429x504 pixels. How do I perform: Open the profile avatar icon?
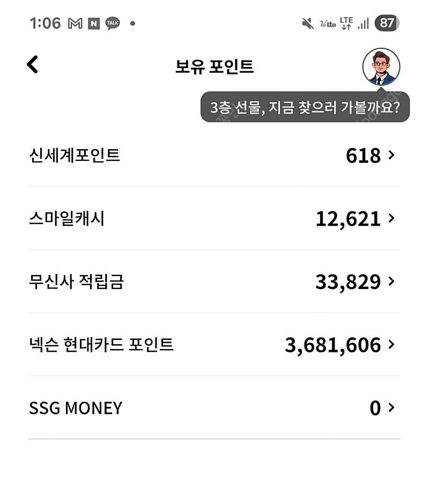(x=381, y=67)
